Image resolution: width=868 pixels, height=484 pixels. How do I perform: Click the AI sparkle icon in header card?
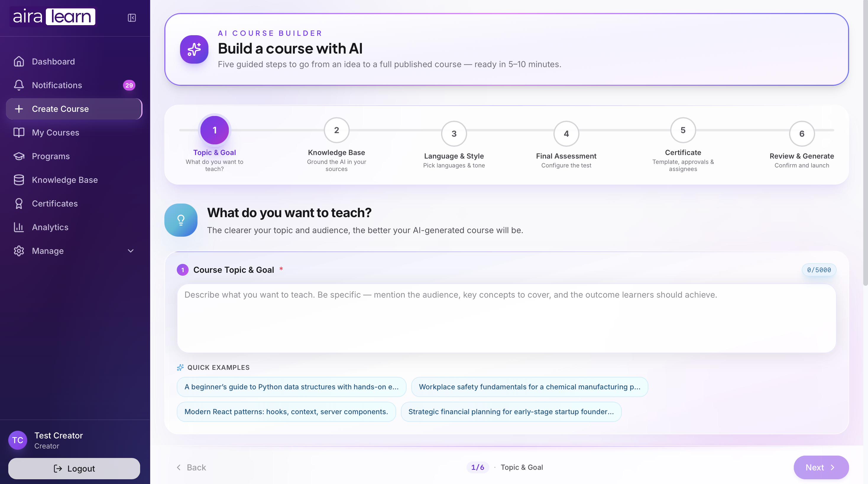coord(194,50)
